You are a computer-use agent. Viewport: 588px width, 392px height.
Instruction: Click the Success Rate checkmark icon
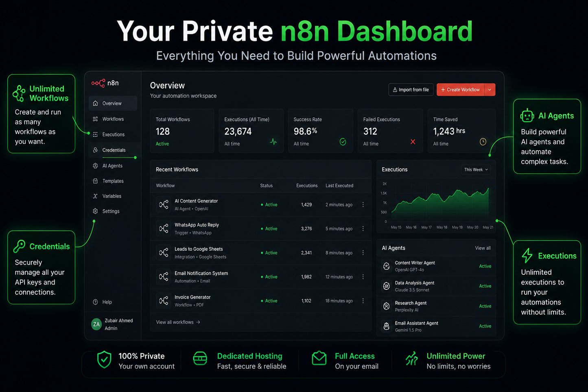point(343,142)
